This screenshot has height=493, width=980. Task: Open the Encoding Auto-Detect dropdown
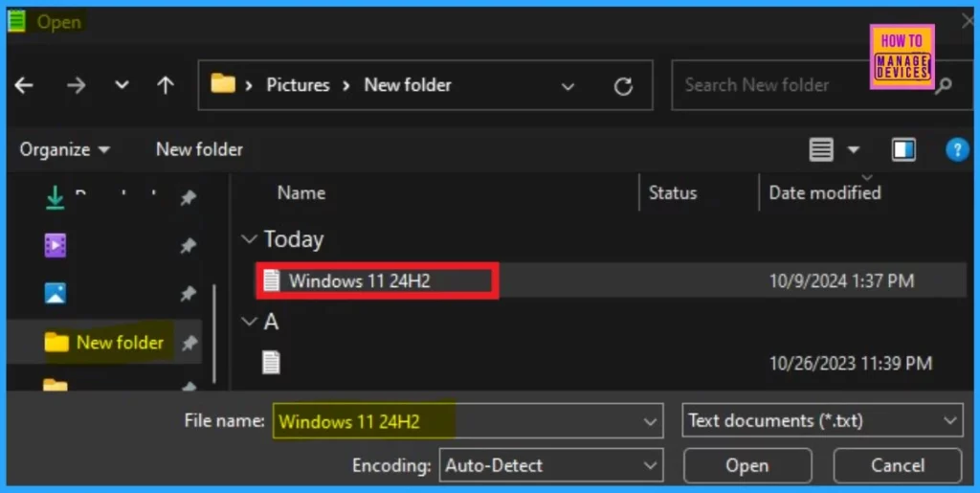pos(550,465)
